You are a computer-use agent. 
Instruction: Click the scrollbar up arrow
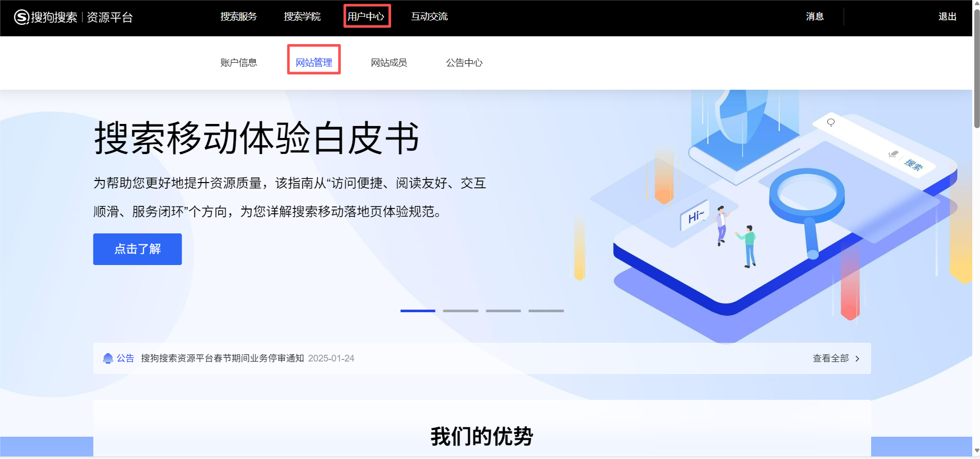[x=976, y=4]
